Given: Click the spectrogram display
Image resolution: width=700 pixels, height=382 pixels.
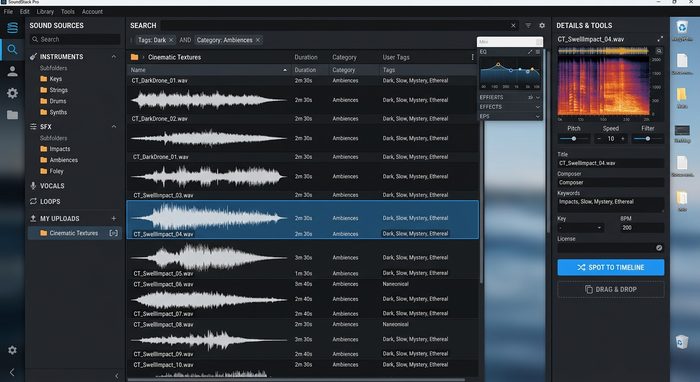Looking at the screenshot, I should coord(604,87).
